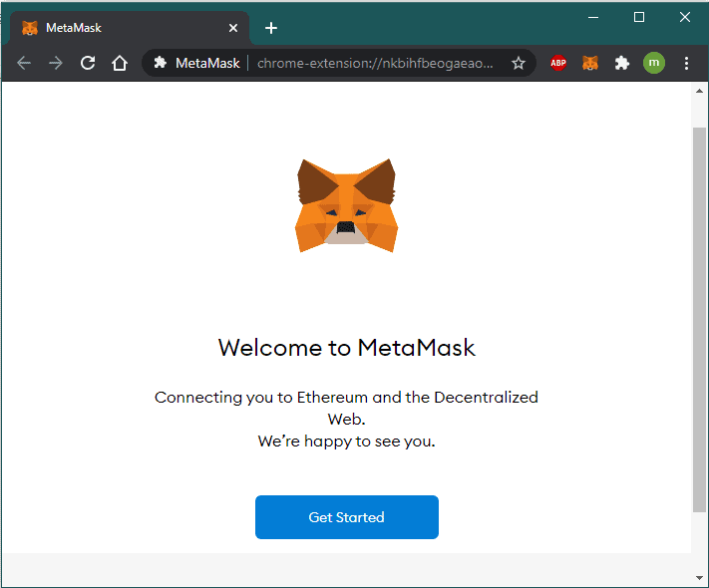Go to the browser home page
The height and width of the screenshot is (588, 709).
pyautogui.click(x=120, y=63)
